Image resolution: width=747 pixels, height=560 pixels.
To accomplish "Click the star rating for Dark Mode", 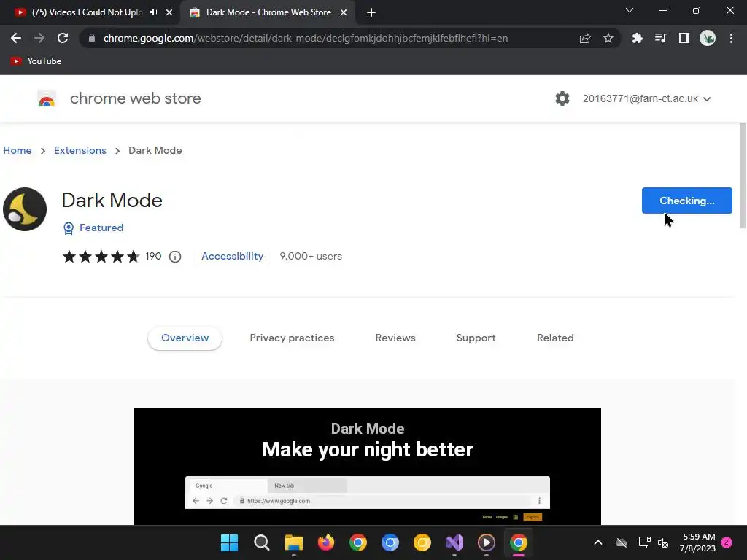I will coord(101,257).
